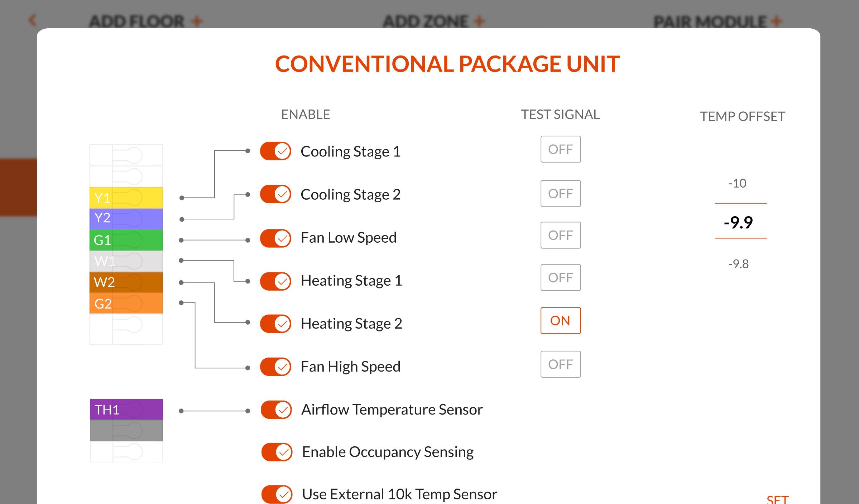Toggle off Heating Stage 2

point(275,323)
